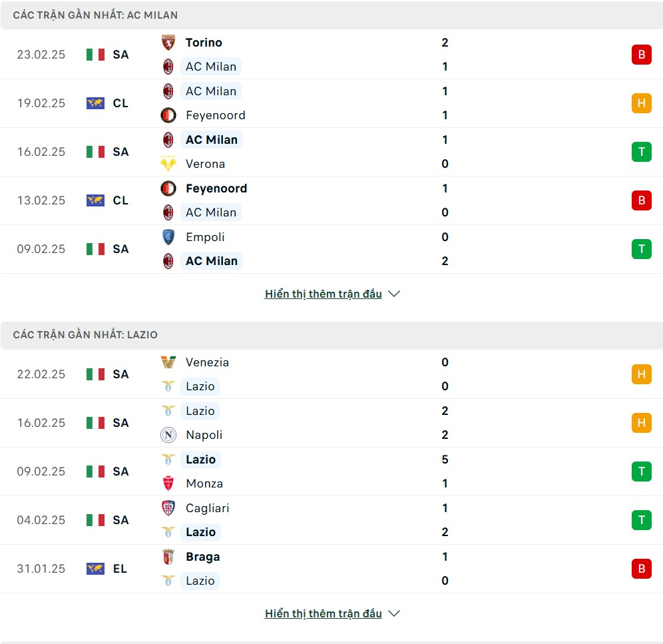Open "Hiển thị thêm trận đấu" under AC Milan

324,294
